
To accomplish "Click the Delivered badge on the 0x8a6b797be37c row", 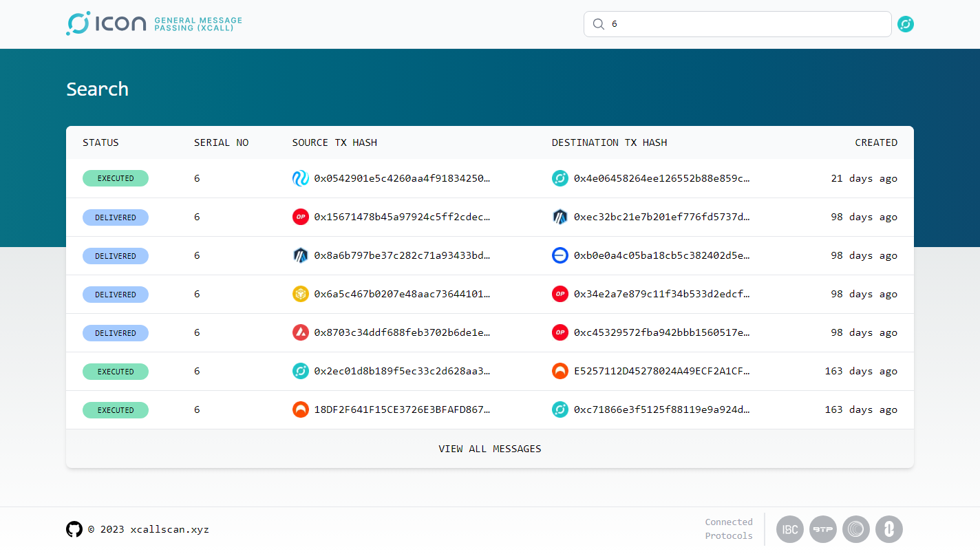I will [x=116, y=255].
